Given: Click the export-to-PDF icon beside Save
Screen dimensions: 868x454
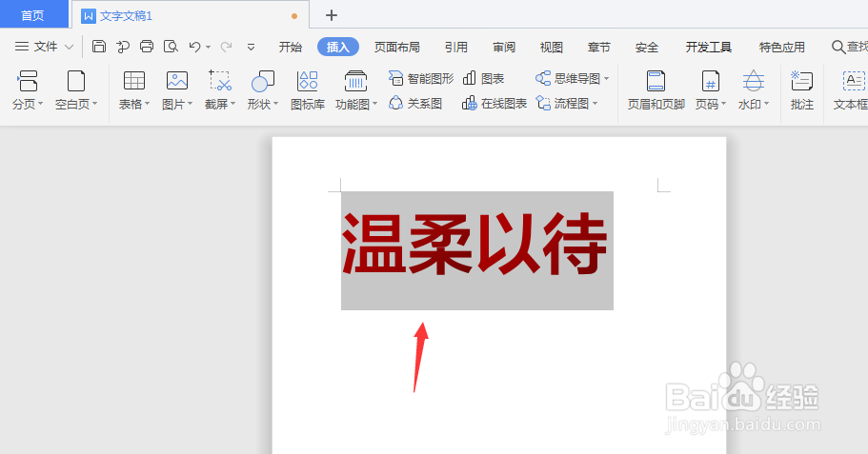Looking at the screenshot, I should tap(122, 47).
